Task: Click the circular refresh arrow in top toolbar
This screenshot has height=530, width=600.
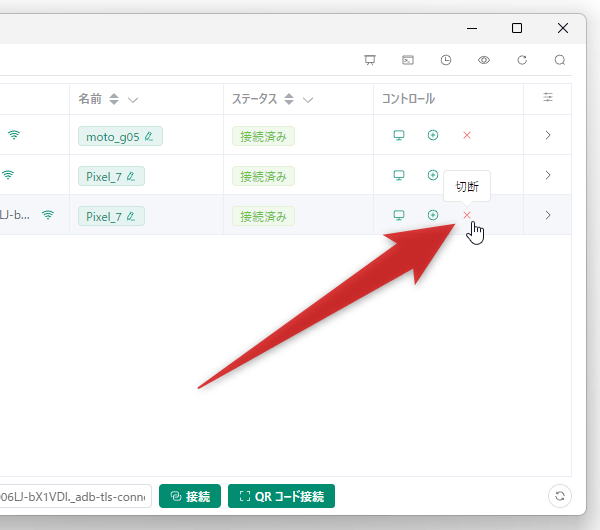Action: [x=522, y=60]
